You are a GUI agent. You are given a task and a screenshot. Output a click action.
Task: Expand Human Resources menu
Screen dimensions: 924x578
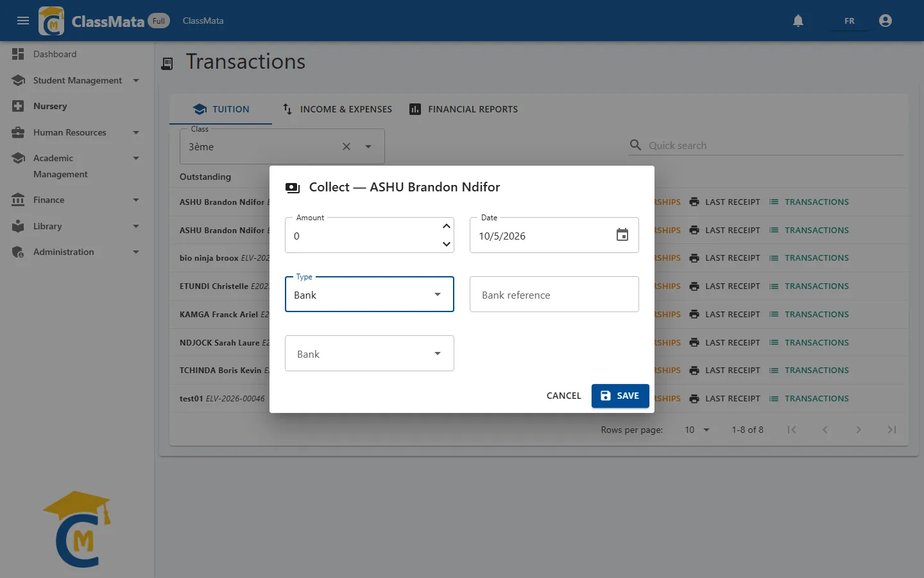tap(77, 132)
